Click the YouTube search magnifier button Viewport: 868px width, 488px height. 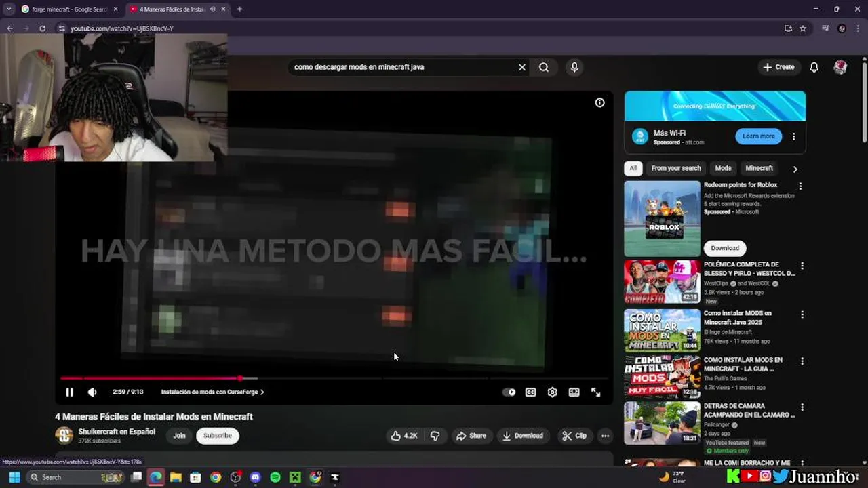click(544, 67)
